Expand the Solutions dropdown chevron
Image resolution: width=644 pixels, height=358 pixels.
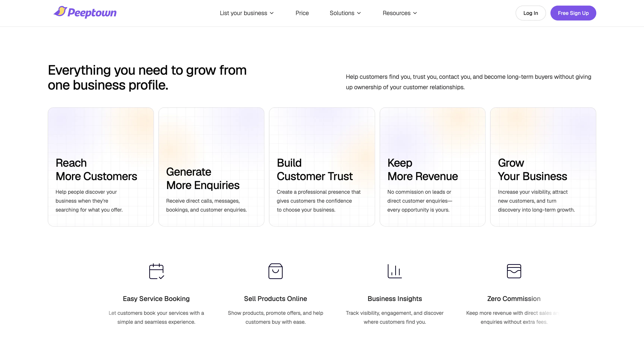[359, 13]
